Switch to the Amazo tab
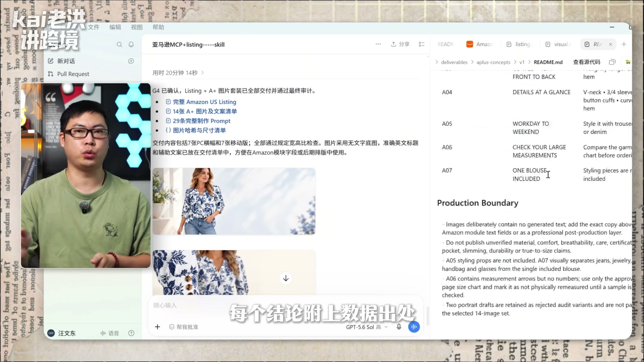Screen dimensions: 644x362 coord(480,44)
